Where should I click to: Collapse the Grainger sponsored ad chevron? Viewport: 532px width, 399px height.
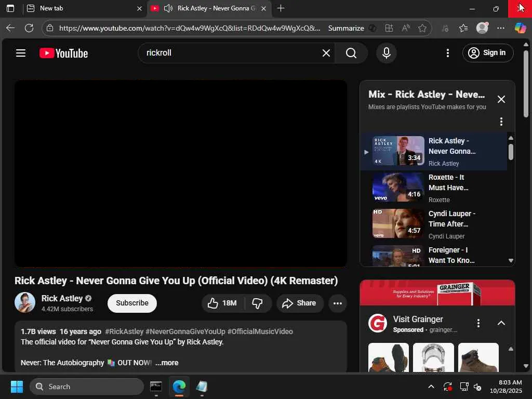(501, 323)
